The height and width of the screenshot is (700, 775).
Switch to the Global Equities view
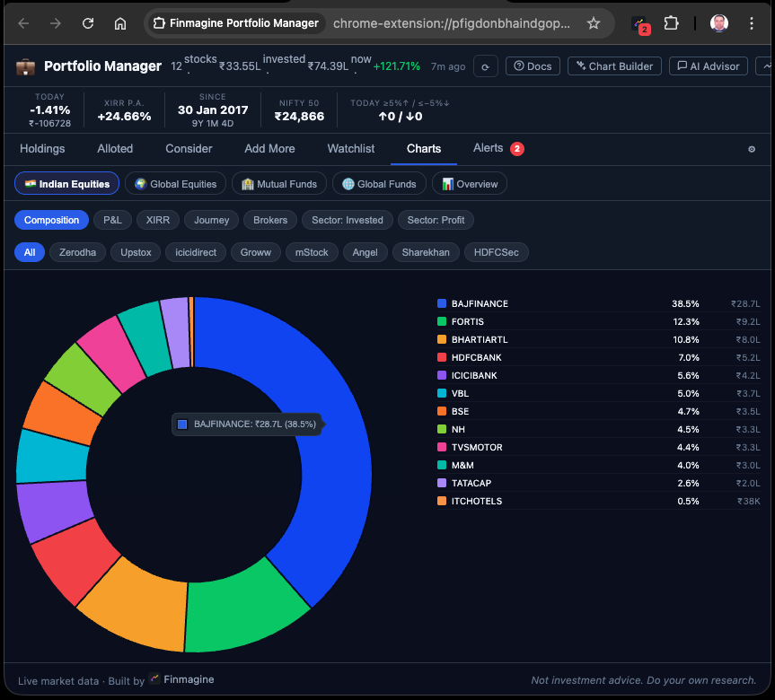click(175, 183)
